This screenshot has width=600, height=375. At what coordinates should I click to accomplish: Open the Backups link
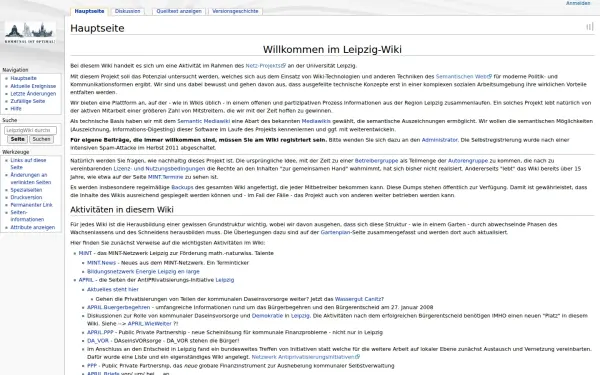(182, 188)
